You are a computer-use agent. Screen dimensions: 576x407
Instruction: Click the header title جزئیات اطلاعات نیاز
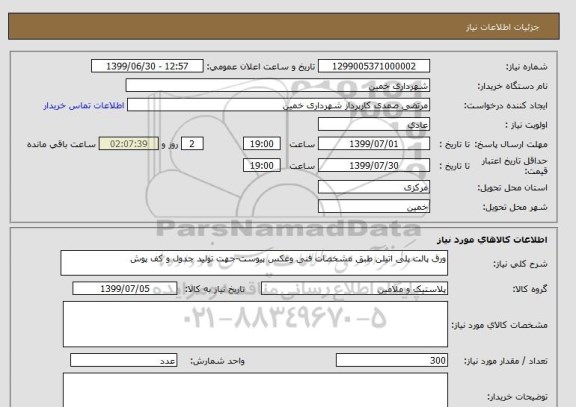[502, 27]
